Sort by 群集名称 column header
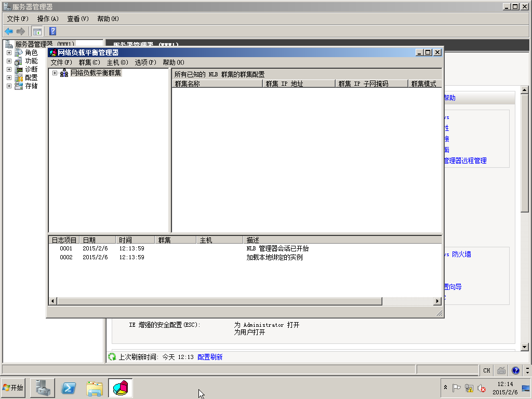Image resolution: width=532 pixels, height=399 pixels. coord(217,84)
